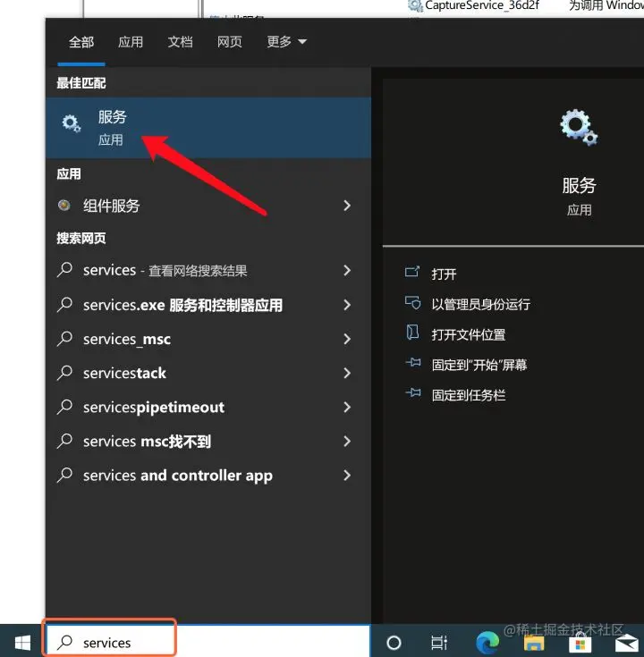The image size is (644, 657).
Task: Expand chevron for services_msc suggestion
Action: (347, 339)
